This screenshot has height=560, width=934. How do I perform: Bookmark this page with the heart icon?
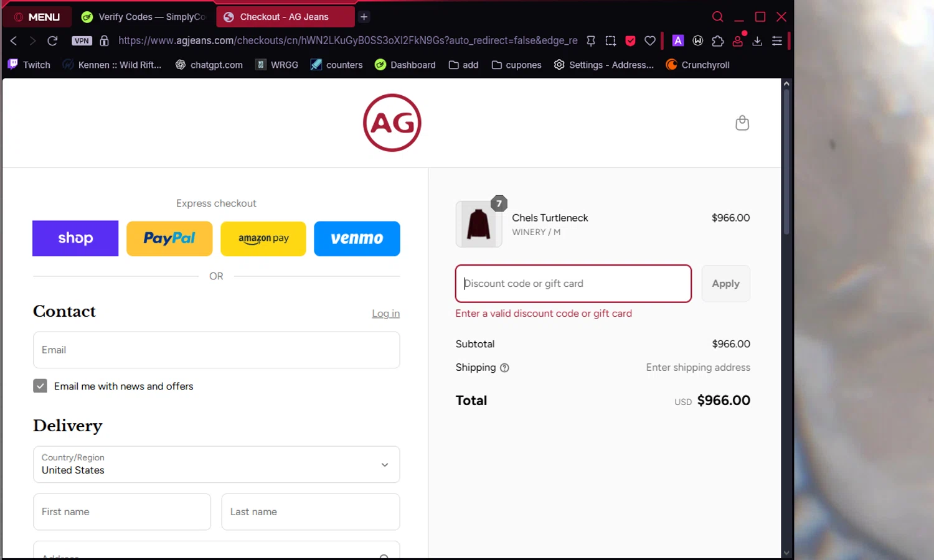coord(650,40)
